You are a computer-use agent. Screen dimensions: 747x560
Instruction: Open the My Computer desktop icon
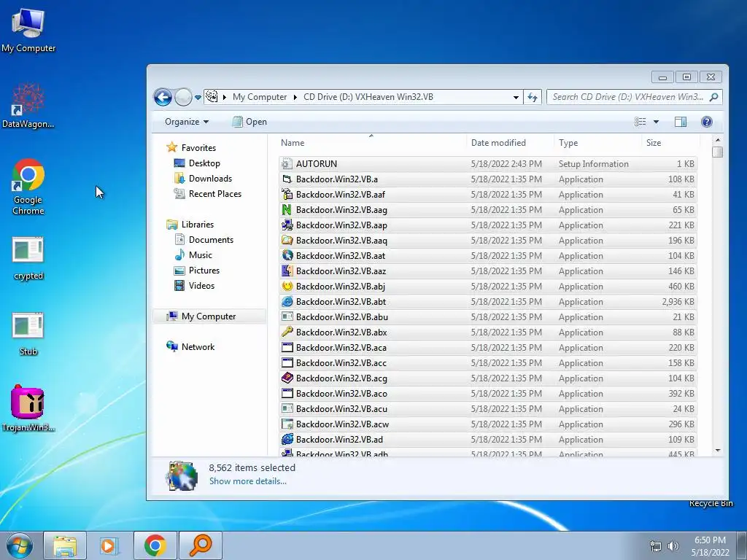[x=28, y=31]
